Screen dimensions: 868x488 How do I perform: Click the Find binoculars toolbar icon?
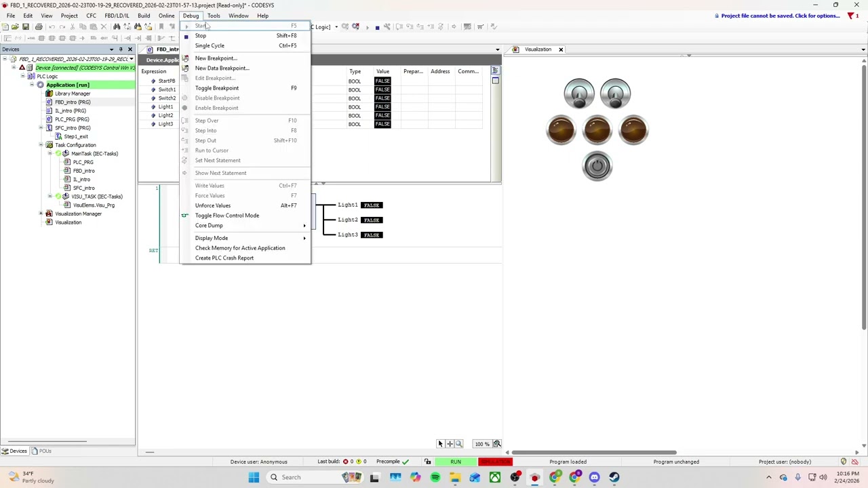click(x=117, y=26)
